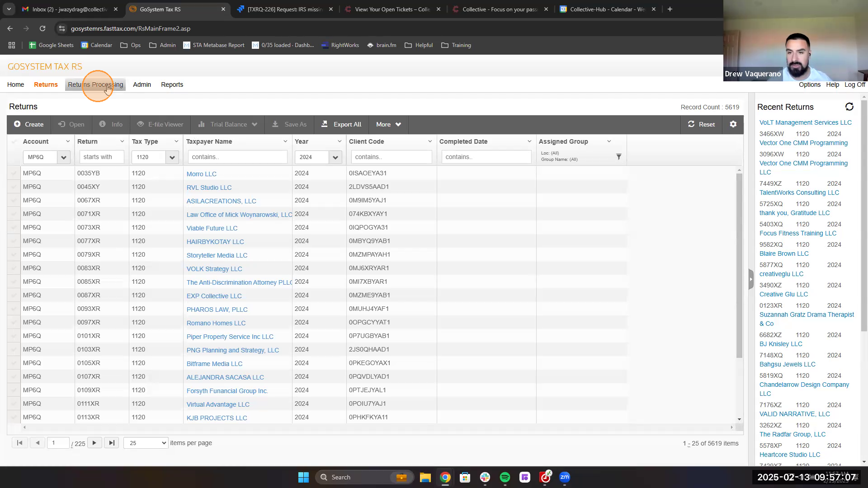Change the items per page dropdown

click(x=146, y=443)
